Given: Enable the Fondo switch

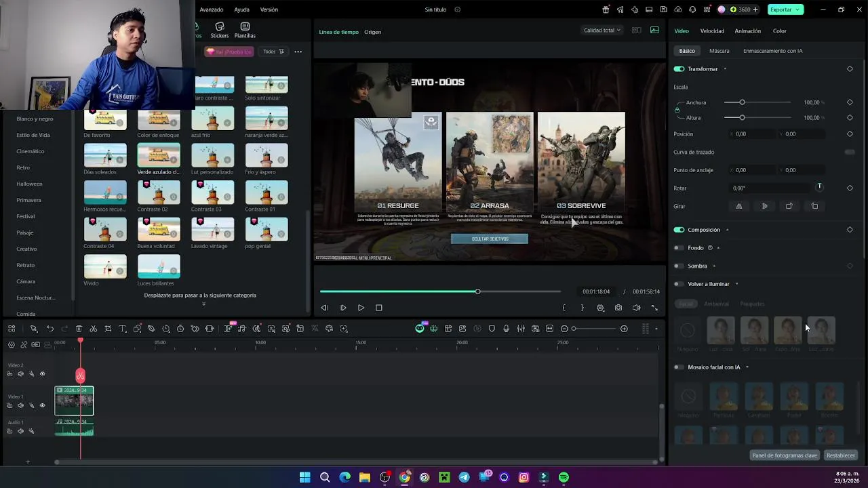Looking at the screenshot, I should [x=679, y=248].
